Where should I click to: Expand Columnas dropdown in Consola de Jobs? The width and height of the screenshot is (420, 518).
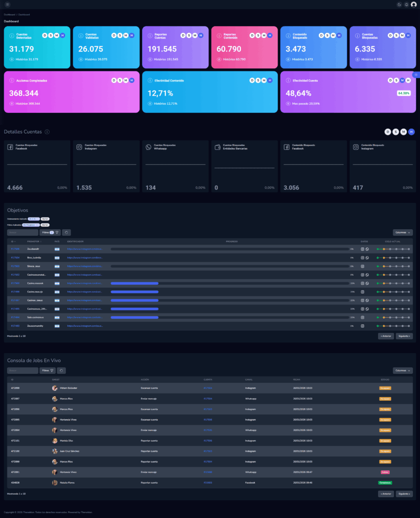(402, 371)
